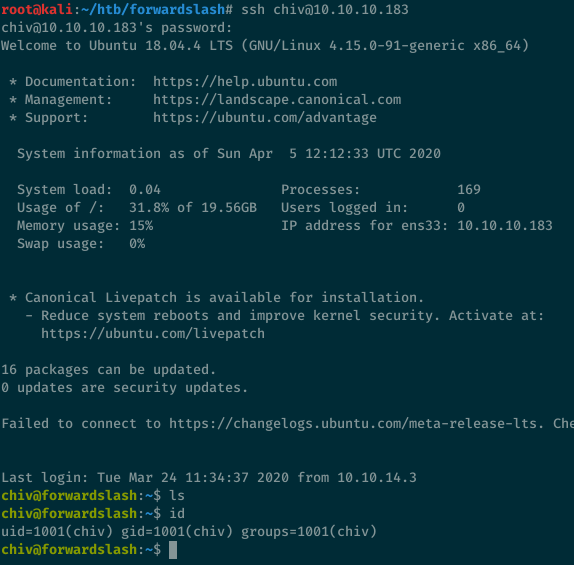
Task: Click the Swap usage 0% value
Action: tap(137, 244)
